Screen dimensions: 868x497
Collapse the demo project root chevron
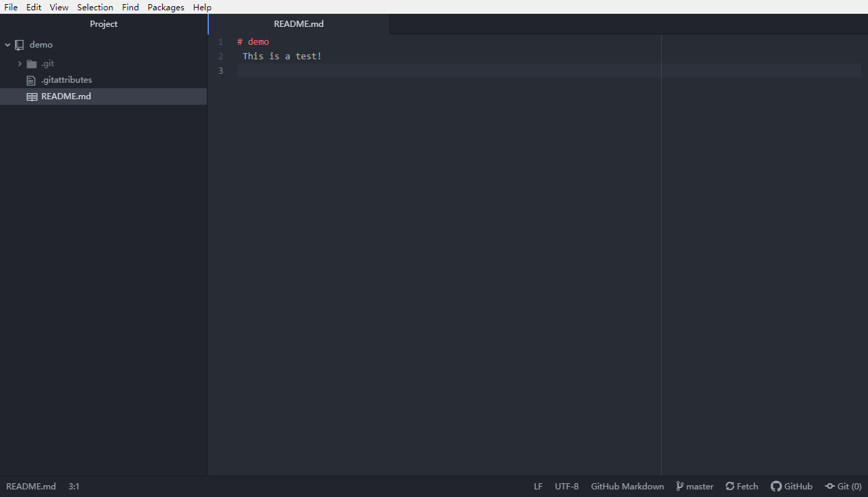click(8, 45)
